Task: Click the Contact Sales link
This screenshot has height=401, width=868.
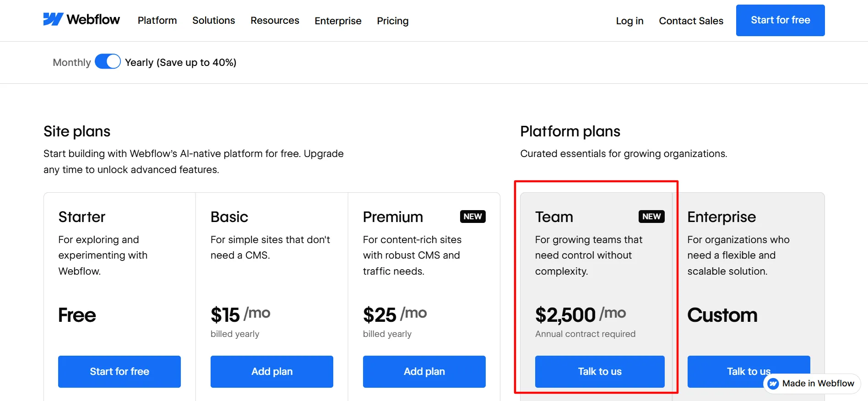Action: point(691,21)
